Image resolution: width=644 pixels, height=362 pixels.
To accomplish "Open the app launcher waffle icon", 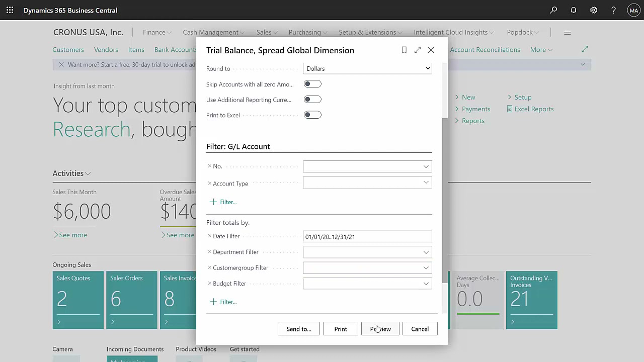I will pyautogui.click(x=10, y=10).
